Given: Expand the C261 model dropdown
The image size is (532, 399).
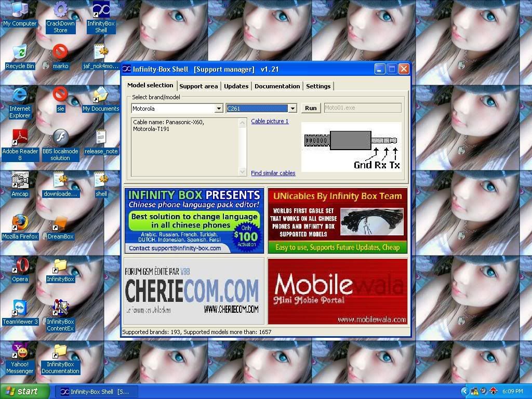Looking at the screenshot, I should pyautogui.click(x=292, y=109).
